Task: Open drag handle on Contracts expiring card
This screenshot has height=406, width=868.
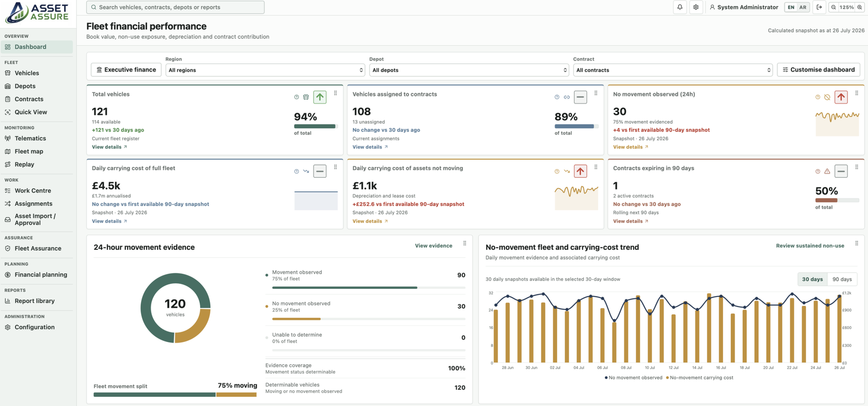Action: point(857,167)
